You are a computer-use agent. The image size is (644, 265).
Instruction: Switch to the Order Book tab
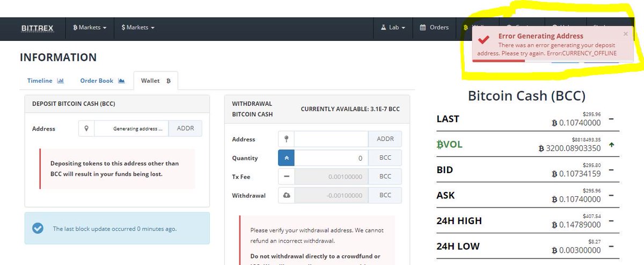pos(103,81)
